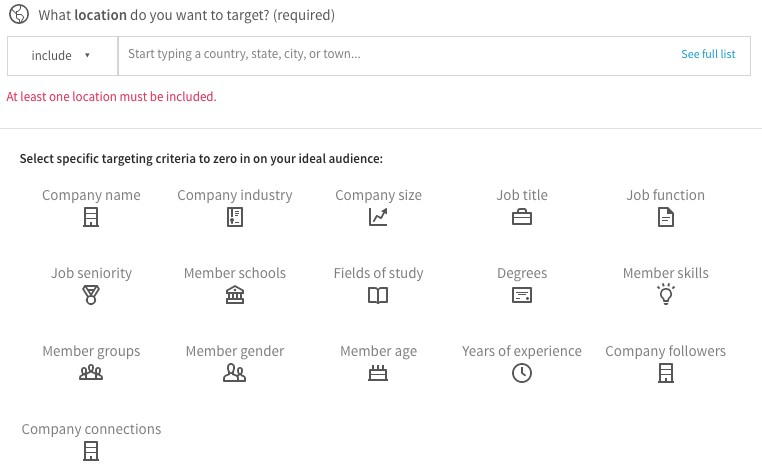Select the Job title briefcase icon
This screenshot has height=471, width=762.
[x=522, y=217]
